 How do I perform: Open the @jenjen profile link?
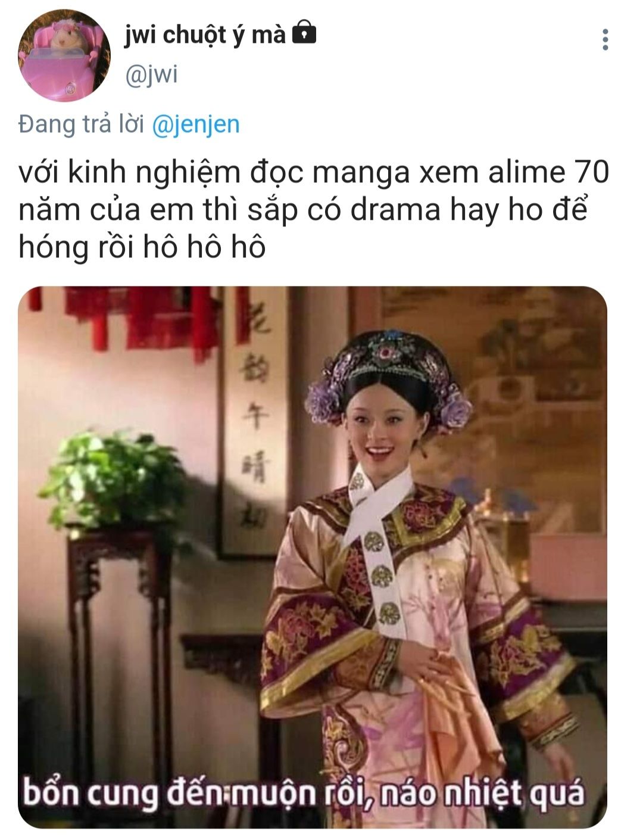click(x=196, y=125)
